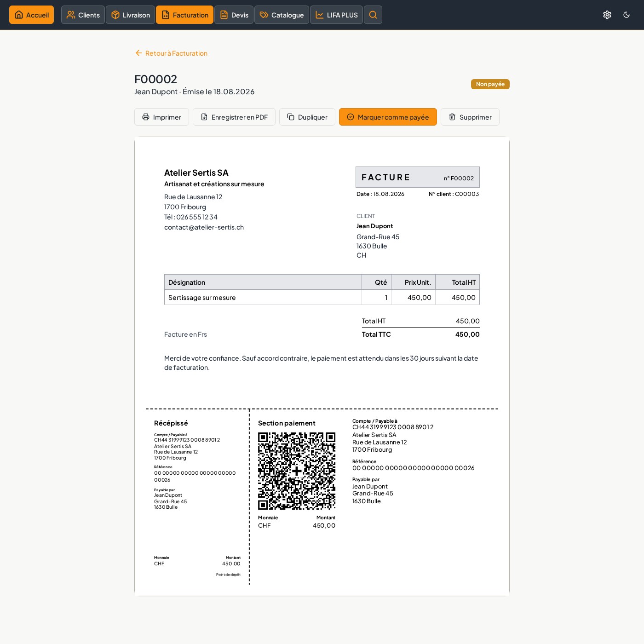
Task: Open the Catalogue tab
Action: tap(282, 15)
